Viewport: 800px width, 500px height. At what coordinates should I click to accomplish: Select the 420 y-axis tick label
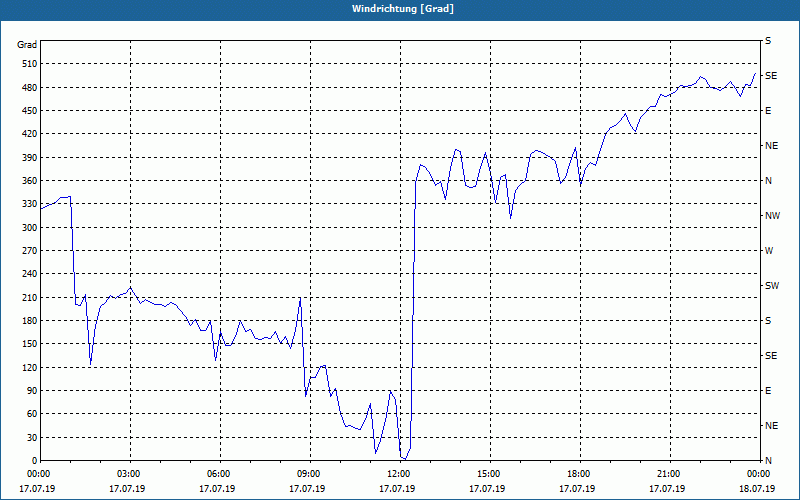pos(30,134)
